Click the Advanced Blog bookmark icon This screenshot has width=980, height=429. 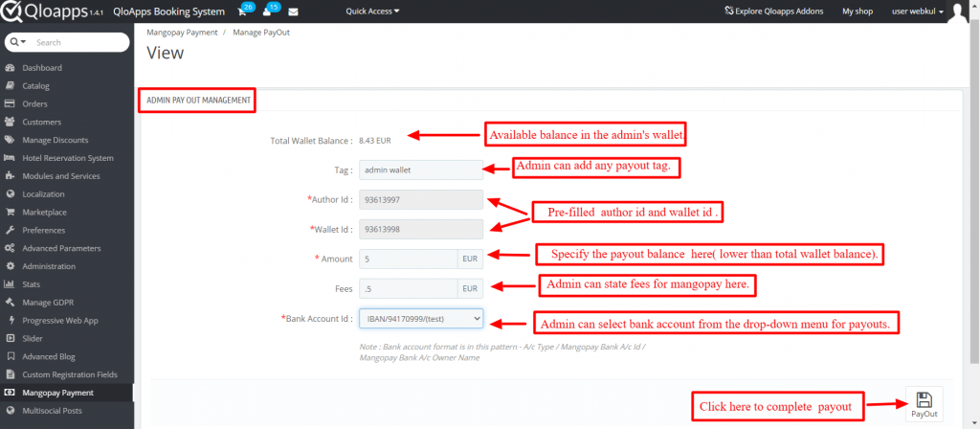tap(10, 356)
